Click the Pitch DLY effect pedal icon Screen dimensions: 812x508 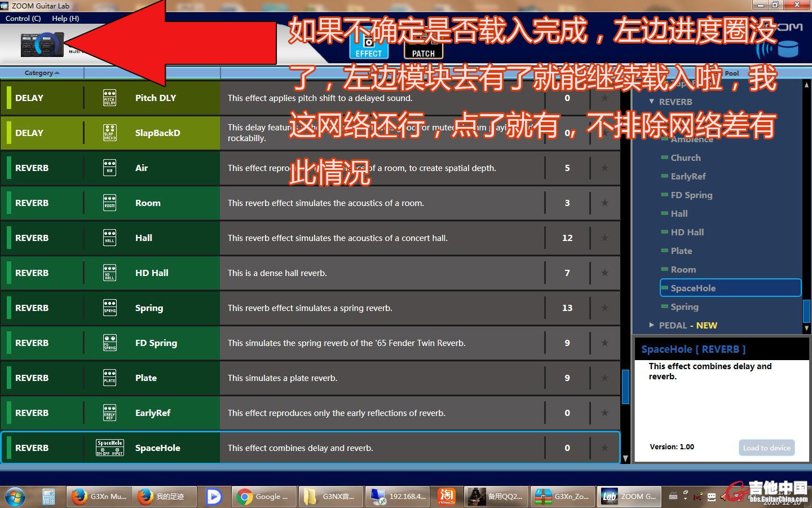pos(110,98)
